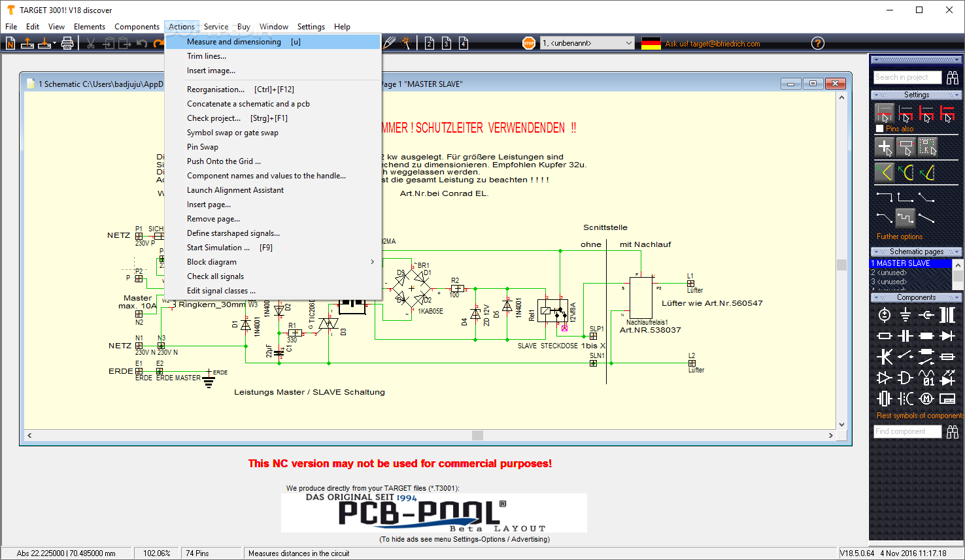The height and width of the screenshot is (560, 965).
Task: Open the Settings menu in menu bar
Action: tap(311, 27)
